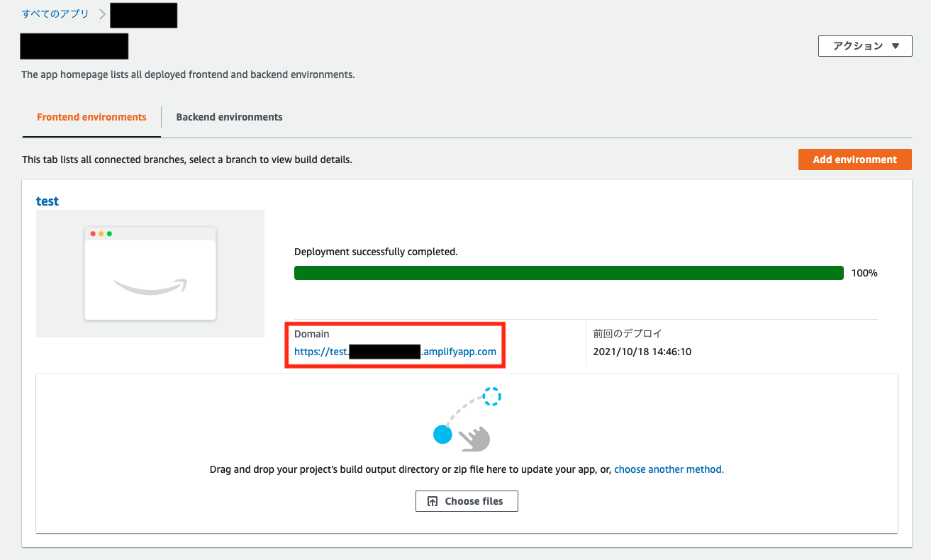This screenshot has height=560, width=931.
Task: Click the Add environment button
Action: [854, 159]
